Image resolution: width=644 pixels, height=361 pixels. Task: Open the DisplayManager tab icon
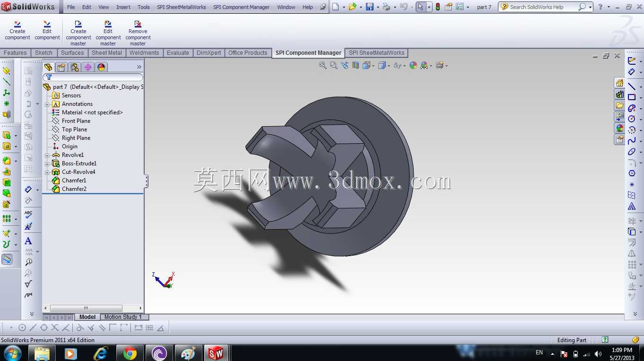coord(101,67)
